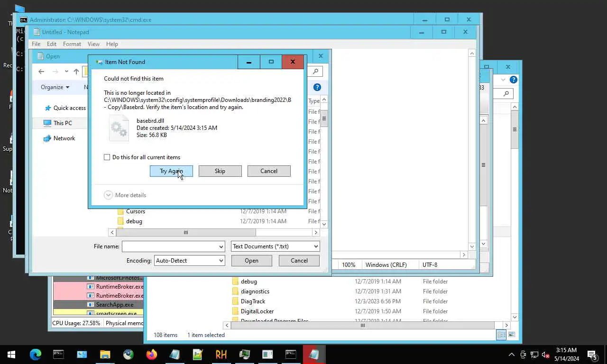Image resolution: width=607 pixels, height=364 pixels.
Task: Click Windows (CRLF) in Notepad status bar
Action: click(386, 264)
